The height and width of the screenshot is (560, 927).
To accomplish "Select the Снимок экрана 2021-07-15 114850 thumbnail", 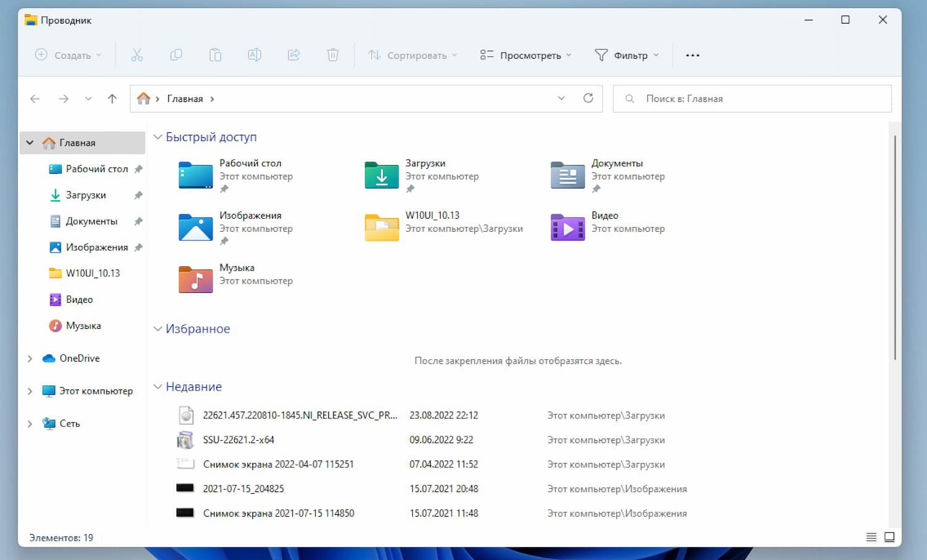I will pyautogui.click(x=185, y=513).
